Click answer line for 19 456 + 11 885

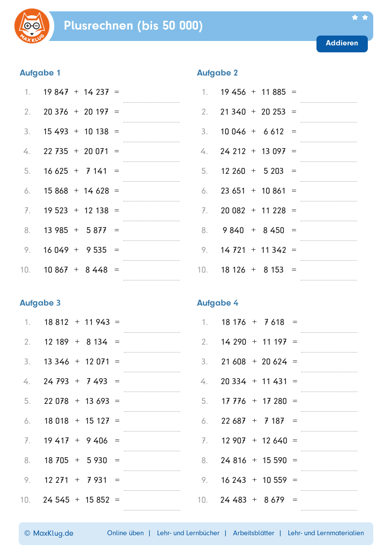[328, 96]
